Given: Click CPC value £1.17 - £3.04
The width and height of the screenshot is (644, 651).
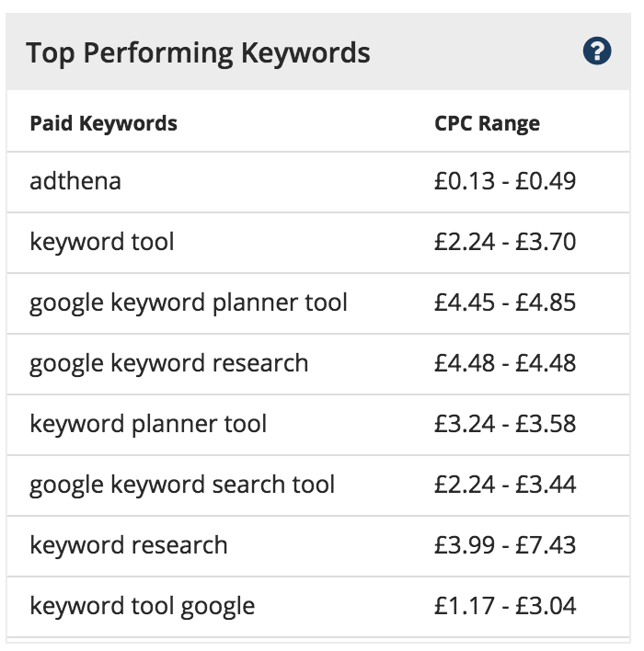Looking at the screenshot, I should [505, 605].
